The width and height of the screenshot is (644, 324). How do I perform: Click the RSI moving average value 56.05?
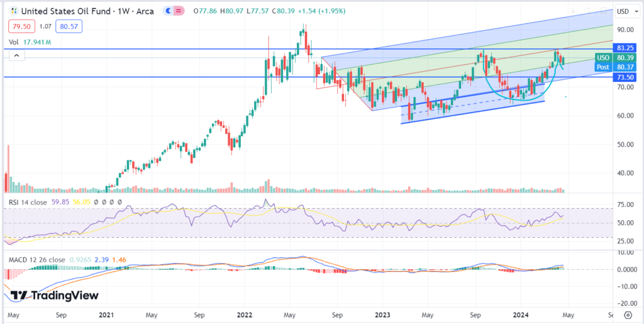click(81, 201)
